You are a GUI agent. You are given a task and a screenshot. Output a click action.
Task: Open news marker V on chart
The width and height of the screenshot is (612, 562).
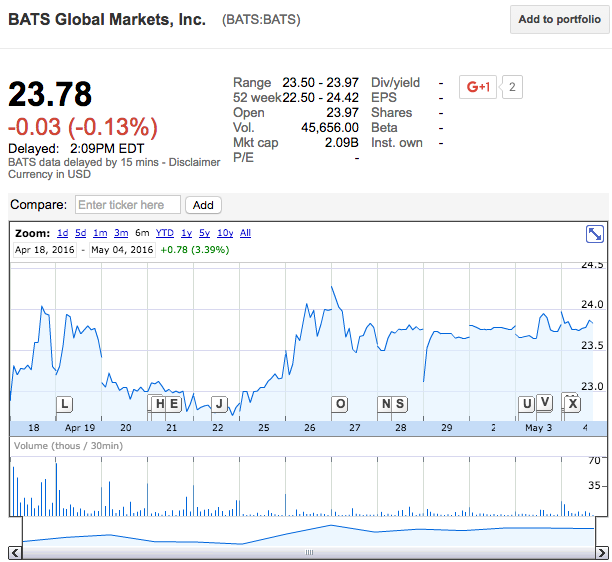(x=545, y=402)
